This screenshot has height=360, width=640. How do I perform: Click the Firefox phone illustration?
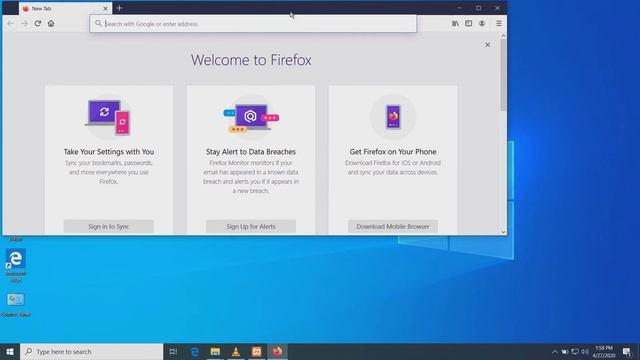(x=393, y=117)
